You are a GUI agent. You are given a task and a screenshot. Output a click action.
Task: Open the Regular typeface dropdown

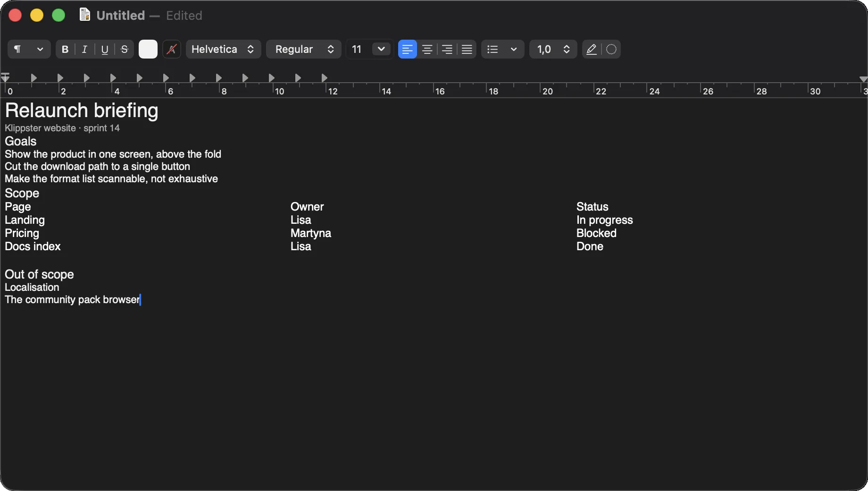304,49
